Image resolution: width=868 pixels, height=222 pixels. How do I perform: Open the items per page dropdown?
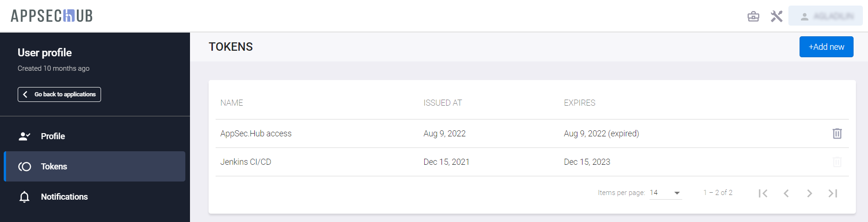[665, 193]
